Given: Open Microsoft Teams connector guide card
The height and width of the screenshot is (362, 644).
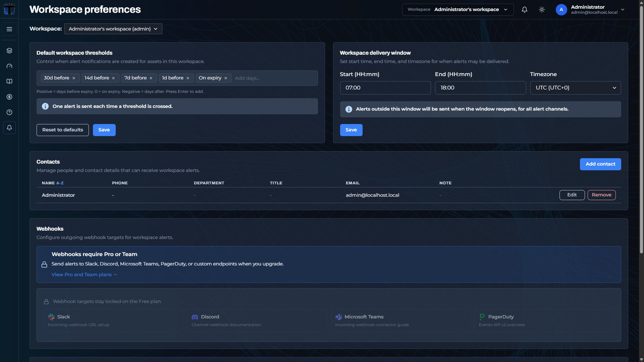Looking at the screenshot, I should pyautogui.click(x=400, y=321).
